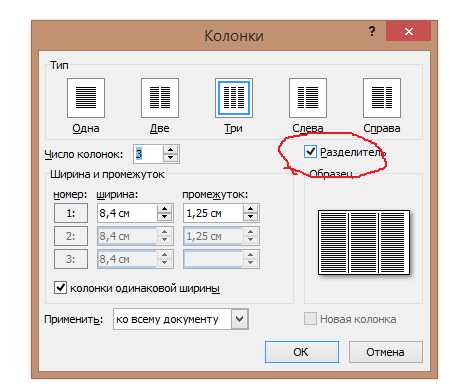The width and height of the screenshot is (465, 386).
Task: Click the Отмена cancel button
Action: (x=386, y=352)
